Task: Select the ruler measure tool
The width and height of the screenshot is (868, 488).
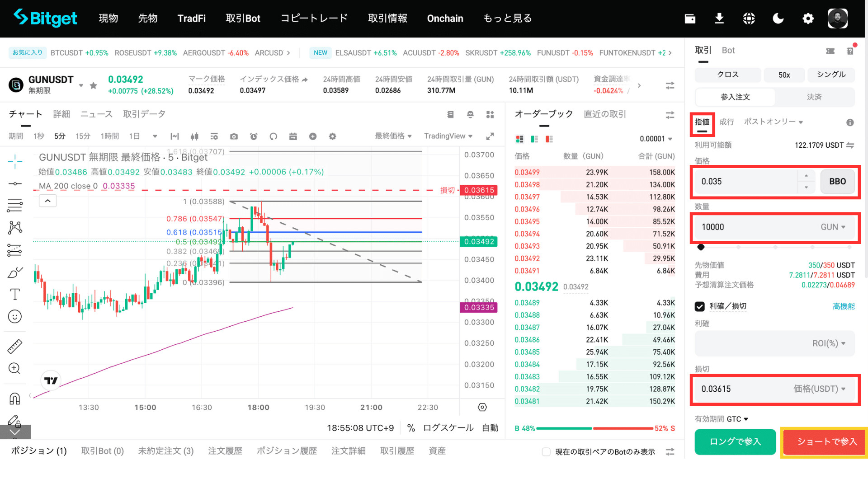Action: 14,346
